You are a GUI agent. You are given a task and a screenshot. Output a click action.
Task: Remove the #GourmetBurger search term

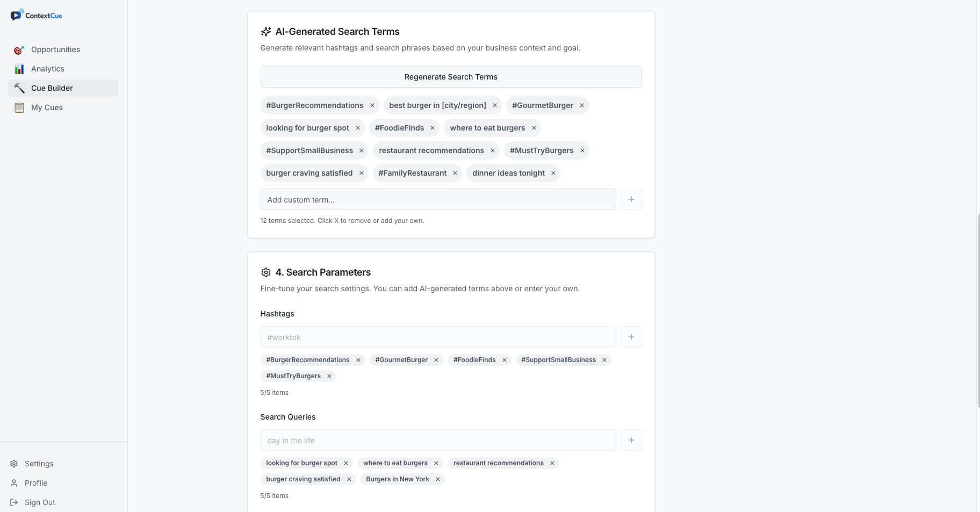point(581,105)
